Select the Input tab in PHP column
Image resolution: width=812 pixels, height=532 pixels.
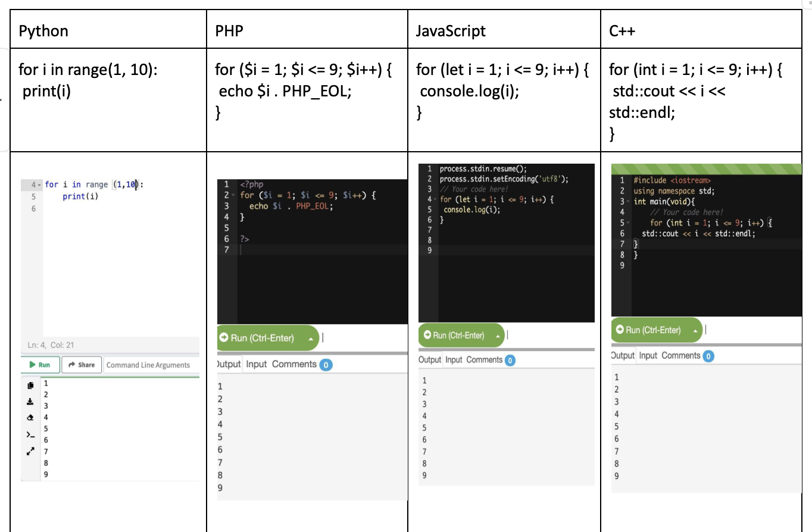257,364
